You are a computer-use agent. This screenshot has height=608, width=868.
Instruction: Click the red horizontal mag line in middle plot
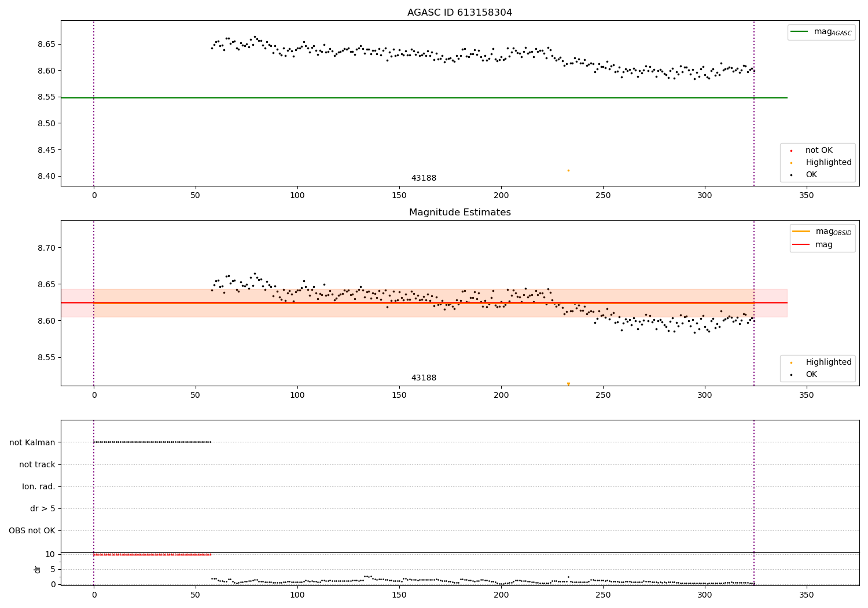(424, 303)
